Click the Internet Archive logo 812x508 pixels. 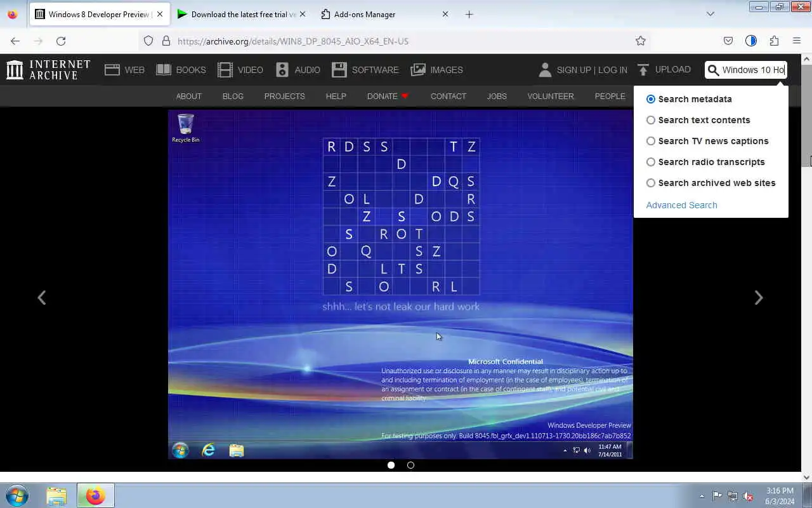(x=48, y=70)
